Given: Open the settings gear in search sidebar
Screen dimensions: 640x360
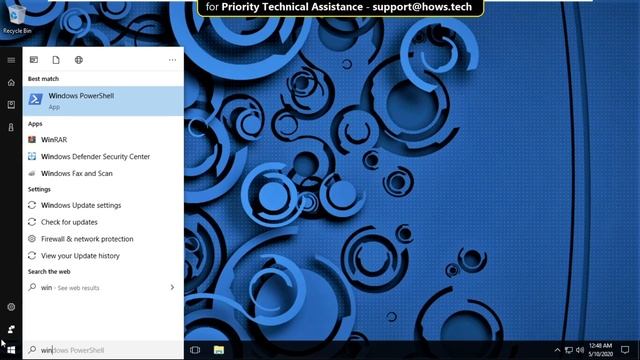Looking at the screenshot, I should (x=11, y=307).
